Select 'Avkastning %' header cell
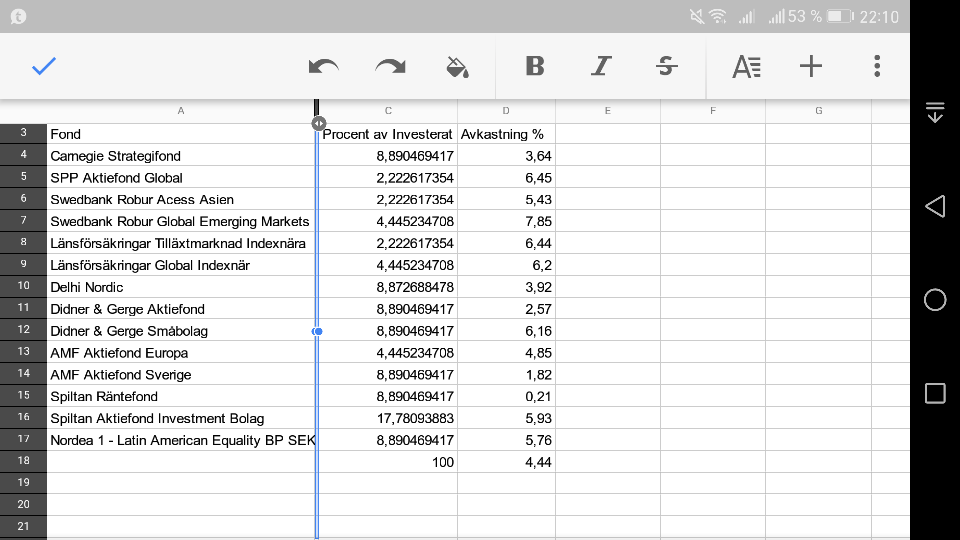The image size is (960, 540). [x=506, y=134]
